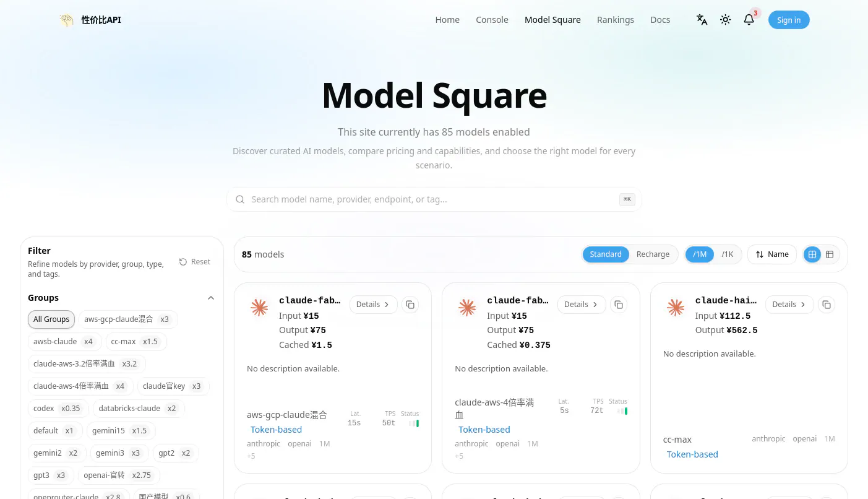The height and width of the screenshot is (499, 868).
Task: Collapse the Groups filter section
Action: [210, 298]
